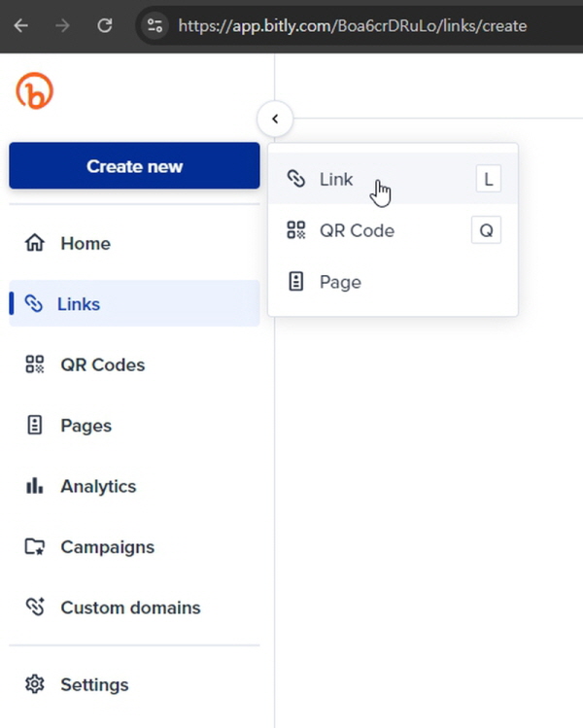This screenshot has height=728, width=583.
Task: Click the L shortcut key badge
Action: tap(489, 179)
